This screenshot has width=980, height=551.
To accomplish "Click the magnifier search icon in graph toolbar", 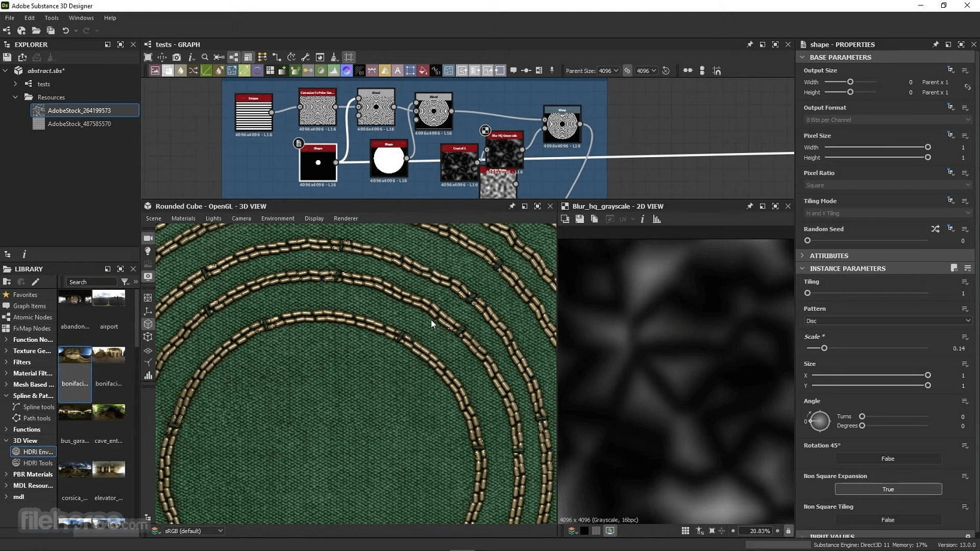I will click(205, 57).
